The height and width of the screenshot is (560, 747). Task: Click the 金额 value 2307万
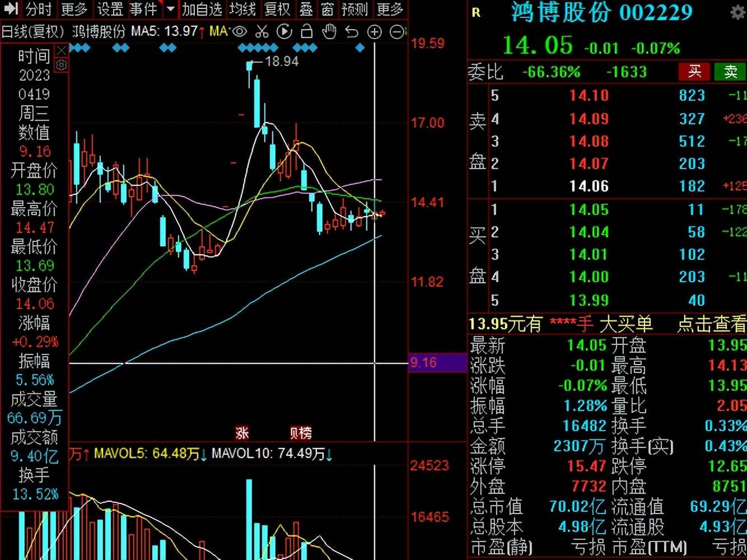[x=580, y=446]
